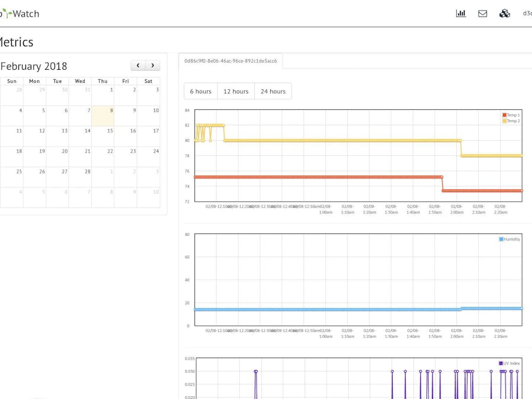Viewport: 532px width, 399px height.
Task: Click the envelope messages icon
Action: point(482,13)
